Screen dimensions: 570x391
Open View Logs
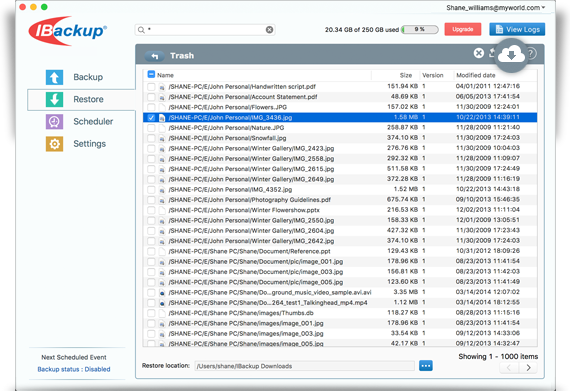click(517, 29)
